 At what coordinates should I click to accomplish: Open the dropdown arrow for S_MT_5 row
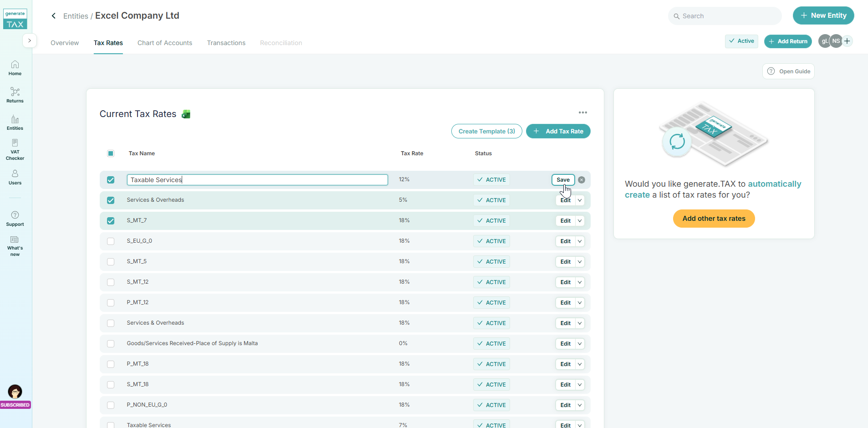click(580, 262)
